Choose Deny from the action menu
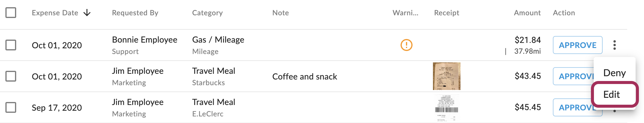This screenshot has width=644, height=123. 614,73
